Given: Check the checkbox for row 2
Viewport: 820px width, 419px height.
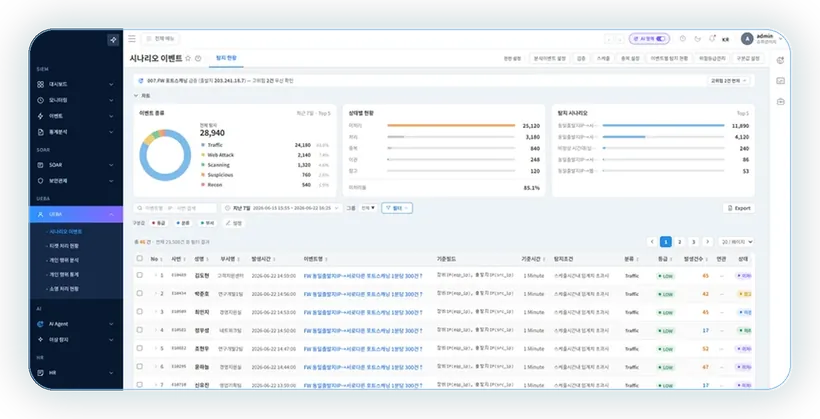Looking at the screenshot, I should point(140,293).
